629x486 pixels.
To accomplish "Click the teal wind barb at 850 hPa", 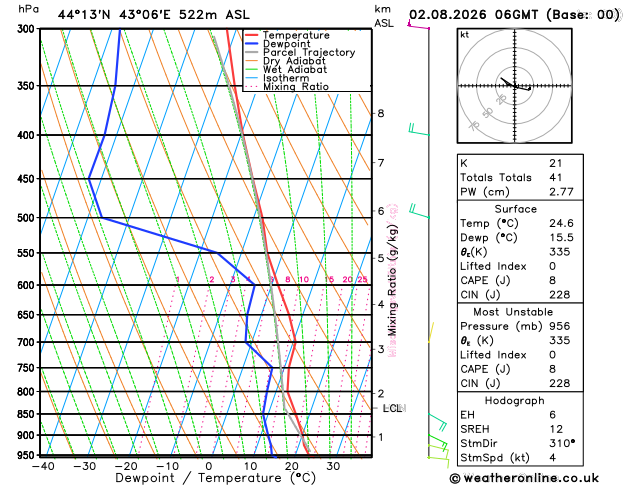I will (438, 422).
